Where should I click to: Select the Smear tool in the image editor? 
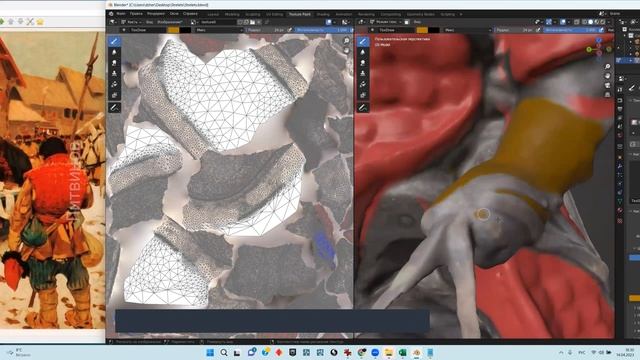point(114,63)
